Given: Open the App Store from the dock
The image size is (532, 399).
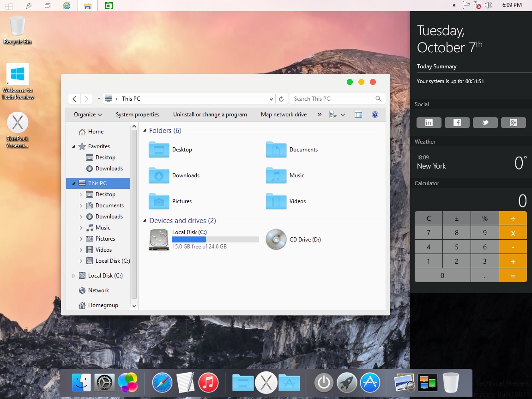Looking at the screenshot, I should (370, 382).
